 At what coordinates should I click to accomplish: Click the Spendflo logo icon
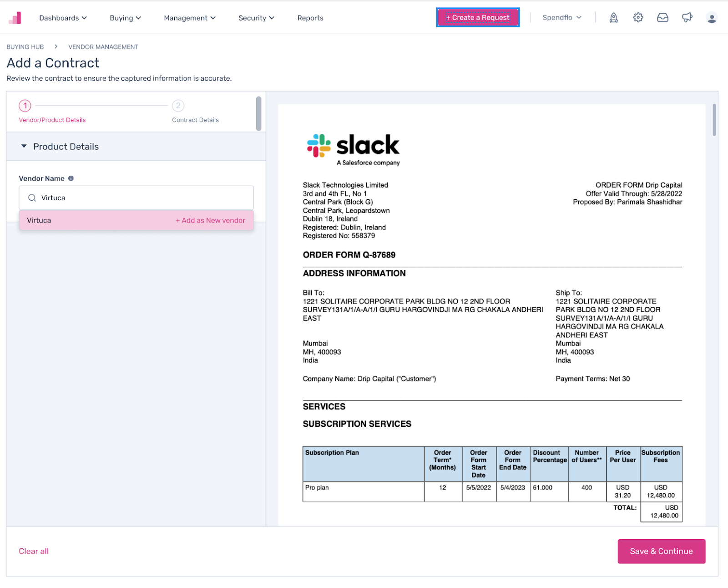[x=15, y=18]
